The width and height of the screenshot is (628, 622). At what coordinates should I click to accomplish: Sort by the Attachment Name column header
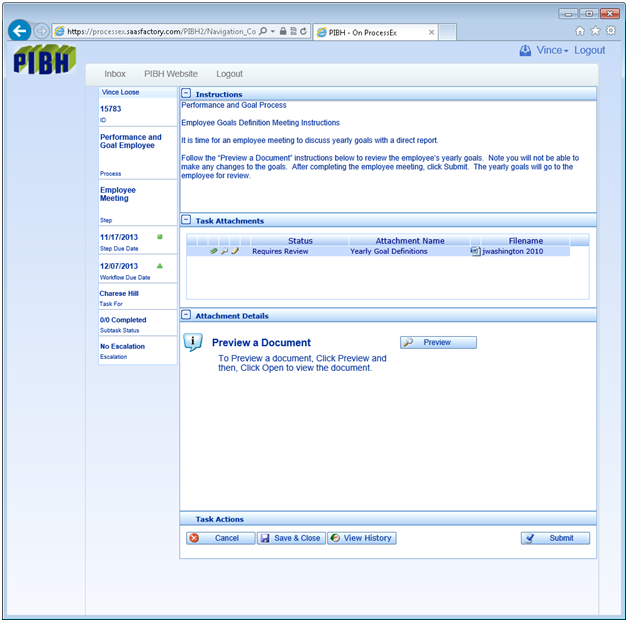click(x=410, y=241)
